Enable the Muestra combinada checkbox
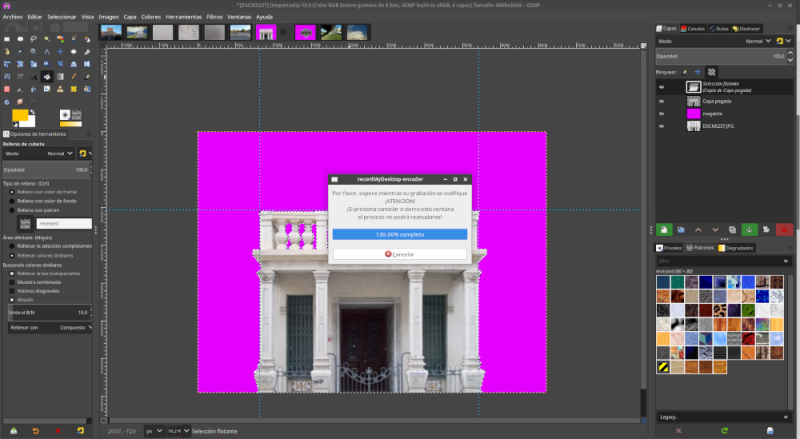 coord(12,281)
